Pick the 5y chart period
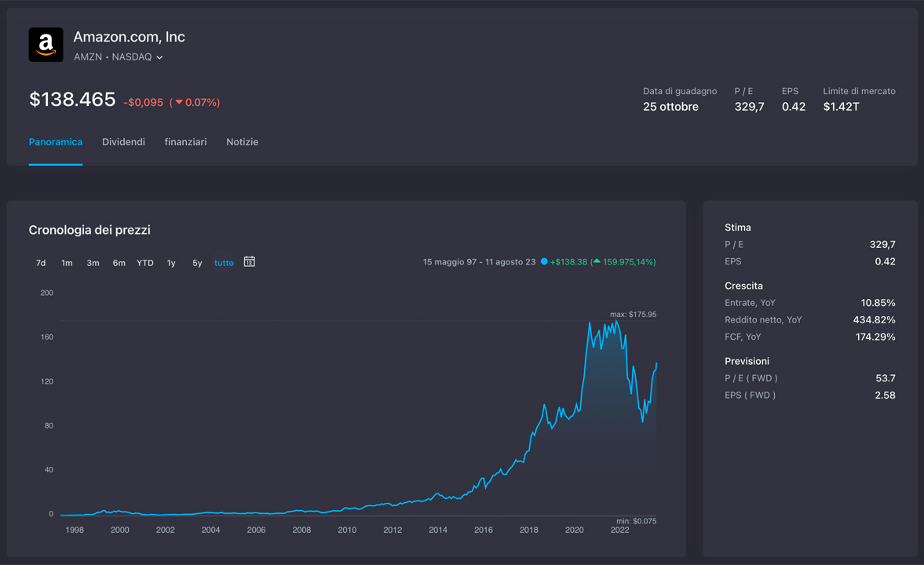 pos(197,263)
